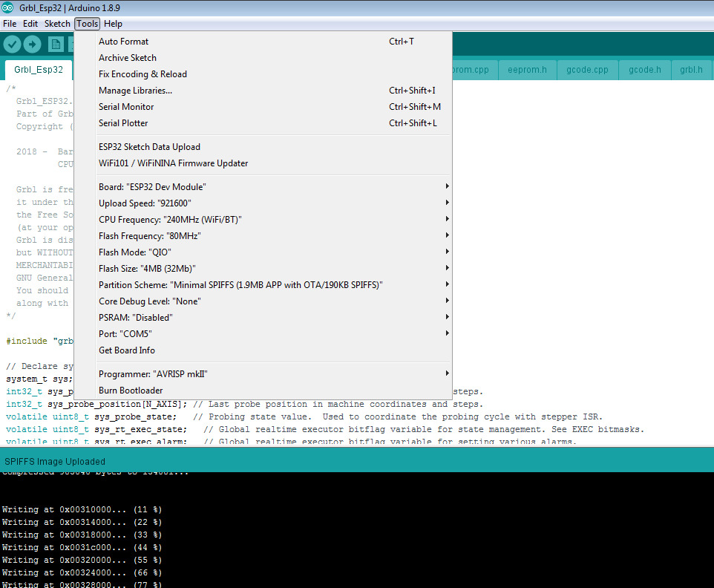Expand Programmer AVRISP mkII submenu
Image resolution: width=714 pixels, height=588 pixels.
tap(263, 374)
